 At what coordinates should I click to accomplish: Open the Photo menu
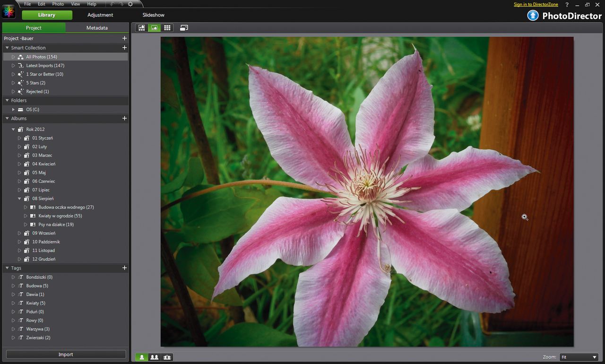pyautogui.click(x=58, y=4)
